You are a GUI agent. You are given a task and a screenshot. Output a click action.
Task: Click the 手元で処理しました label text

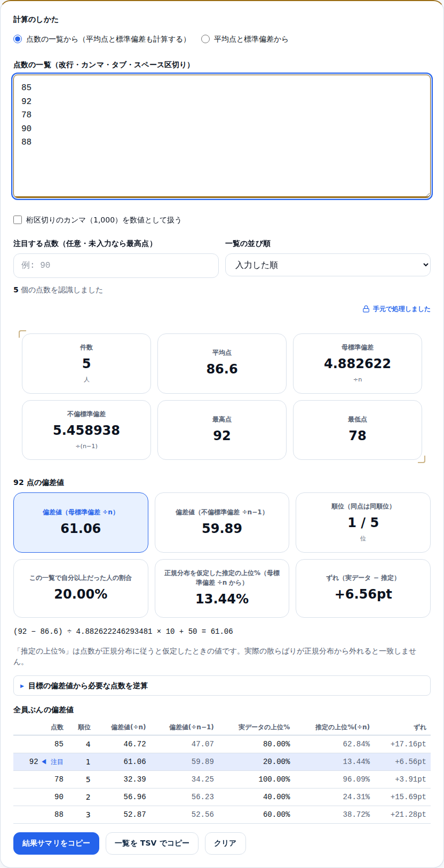tap(401, 309)
